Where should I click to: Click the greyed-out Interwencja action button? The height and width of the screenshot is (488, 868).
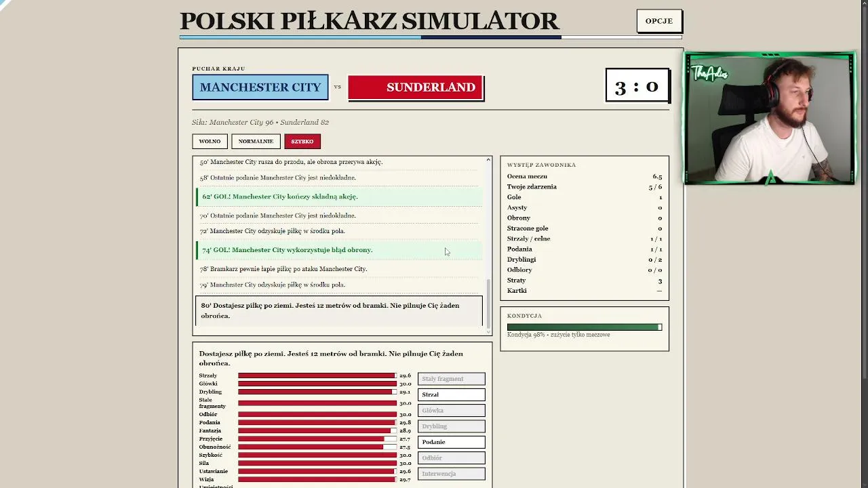pyautogui.click(x=452, y=474)
